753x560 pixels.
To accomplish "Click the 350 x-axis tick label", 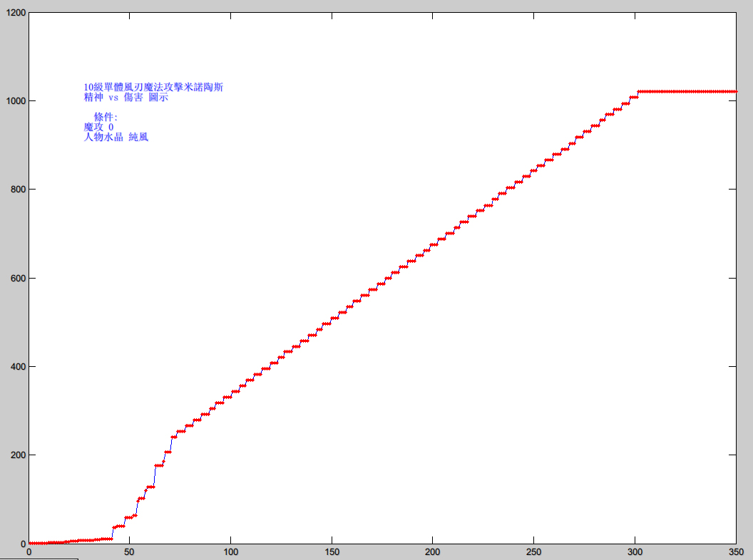I will [x=735, y=551].
